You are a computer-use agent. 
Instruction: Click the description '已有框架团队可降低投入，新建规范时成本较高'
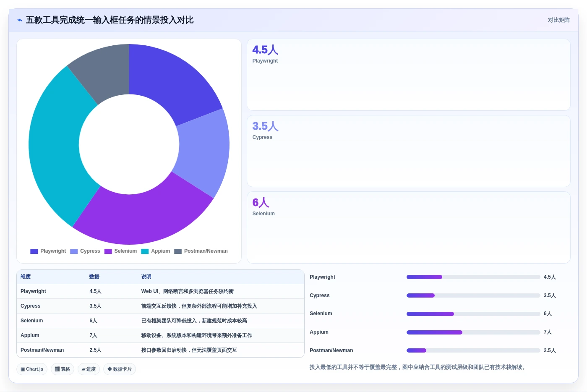coord(194,321)
